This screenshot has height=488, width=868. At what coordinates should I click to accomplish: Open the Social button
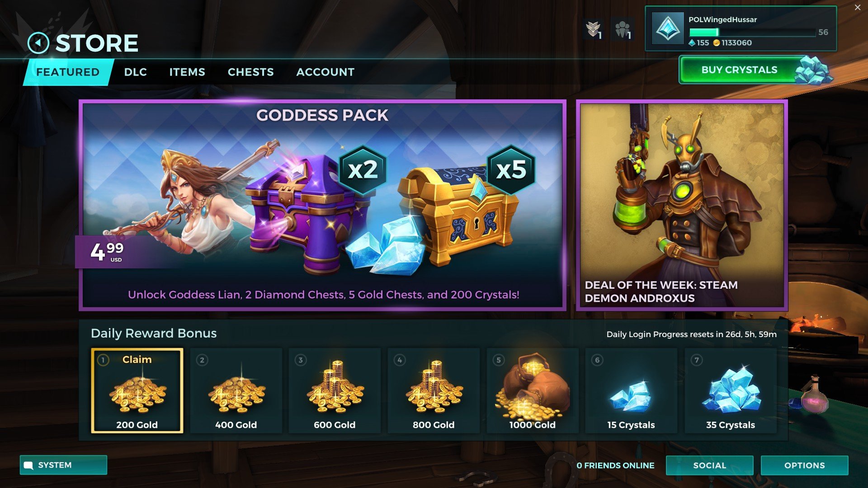[x=710, y=465]
